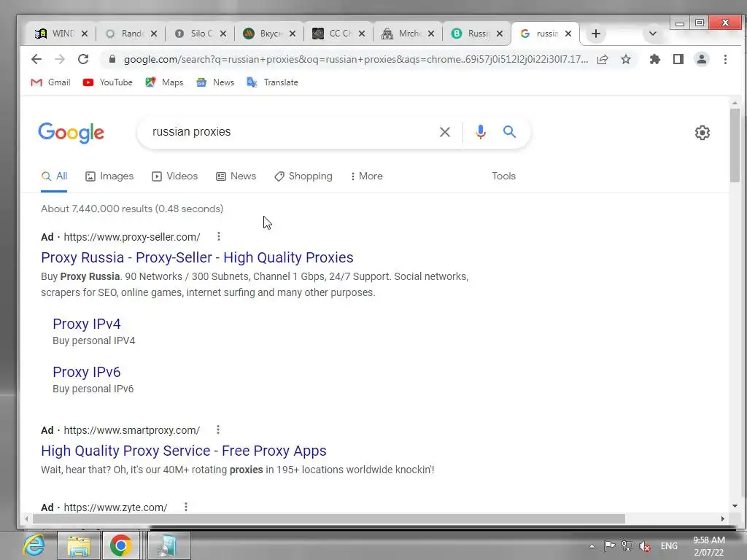Show hidden system tray icons
This screenshot has width=747, height=560.
[592, 546]
